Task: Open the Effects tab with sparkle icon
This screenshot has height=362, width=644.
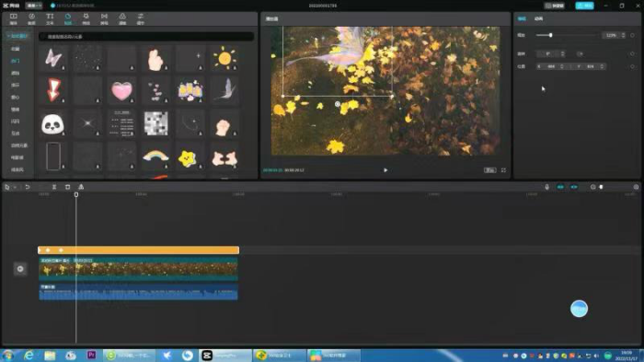Action: 86,18
